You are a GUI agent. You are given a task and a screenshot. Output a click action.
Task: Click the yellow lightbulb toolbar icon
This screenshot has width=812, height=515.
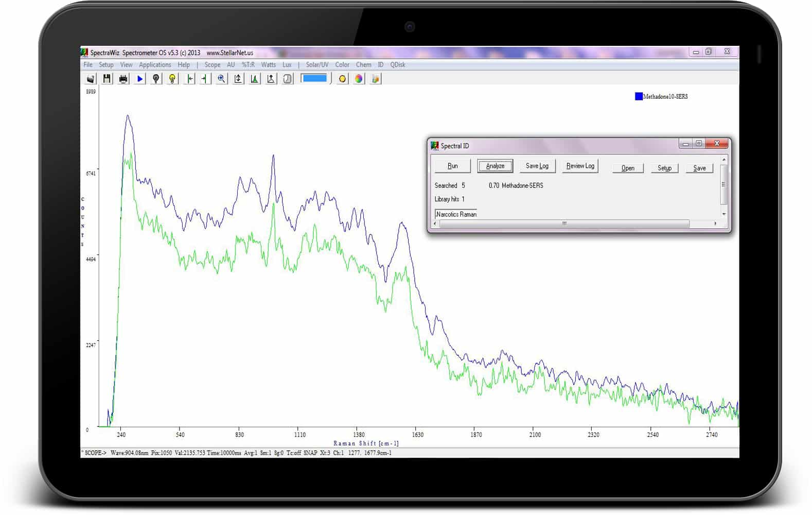pos(172,79)
